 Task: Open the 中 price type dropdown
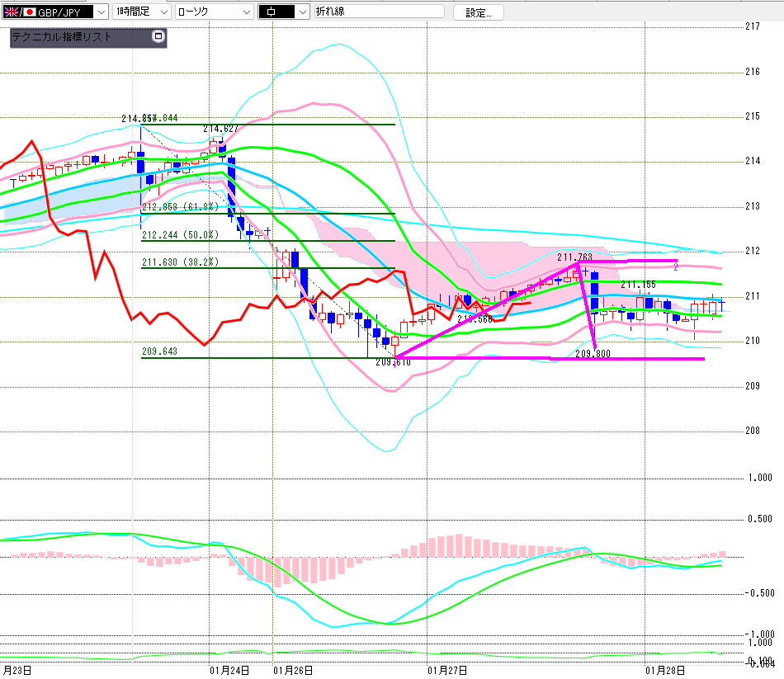(302, 12)
